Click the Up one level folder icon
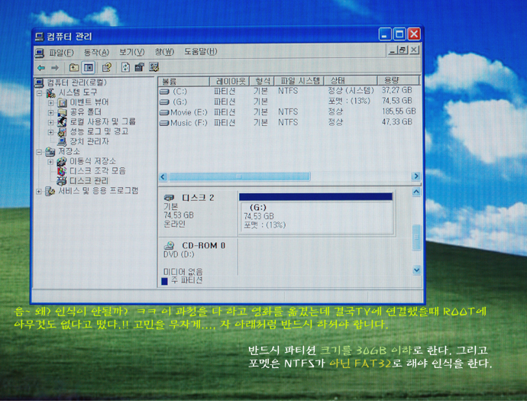The width and height of the screenshot is (527, 420). [x=74, y=67]
